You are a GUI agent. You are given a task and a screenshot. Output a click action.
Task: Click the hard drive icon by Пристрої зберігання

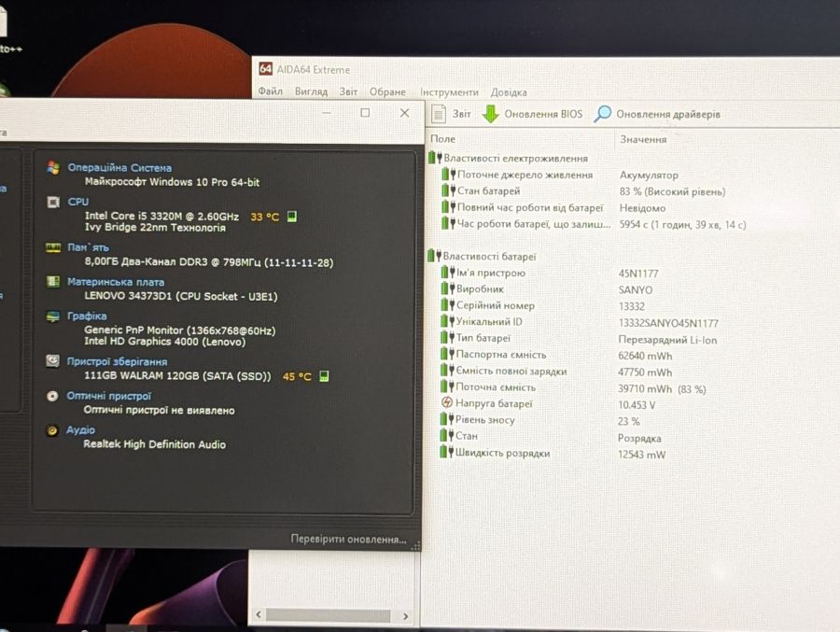[x=52, y=360]
